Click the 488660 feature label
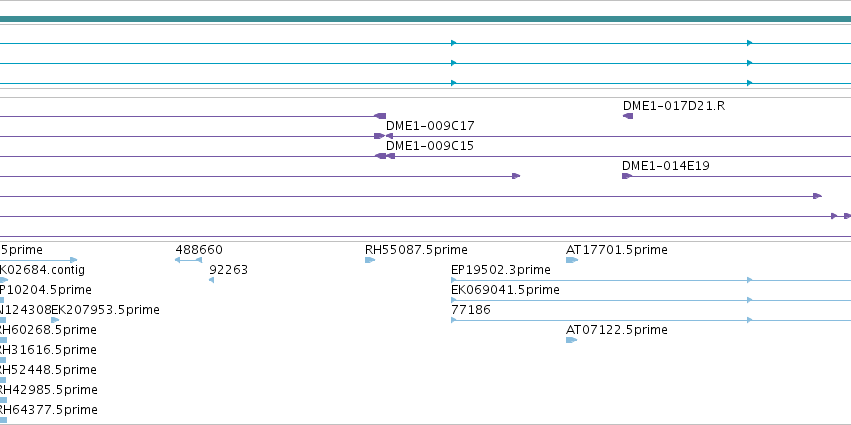 coord(199,250)
